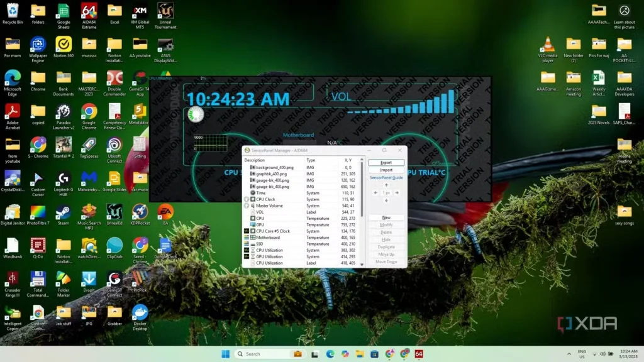This screenshot has height=362, width=644.
Task: Click the scroll-down arrow of the sensor list
Action: pyautogui.click(x=362, y=265)
